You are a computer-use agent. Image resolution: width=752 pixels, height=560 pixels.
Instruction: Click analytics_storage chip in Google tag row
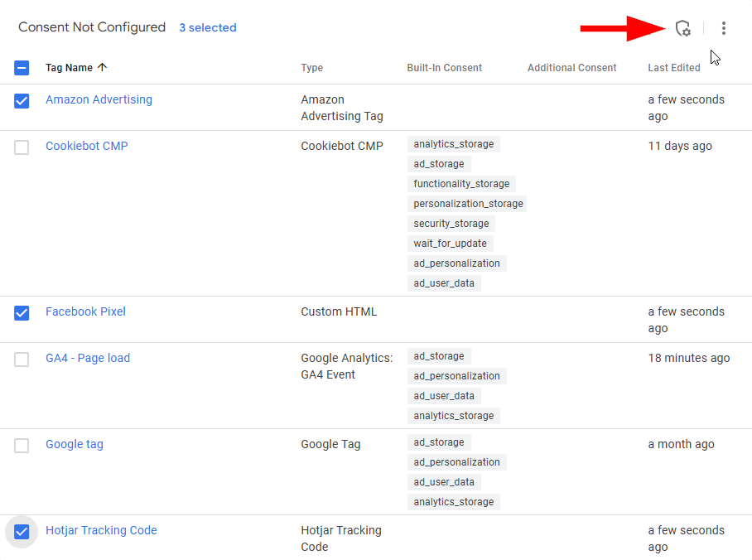pos(454,502)
